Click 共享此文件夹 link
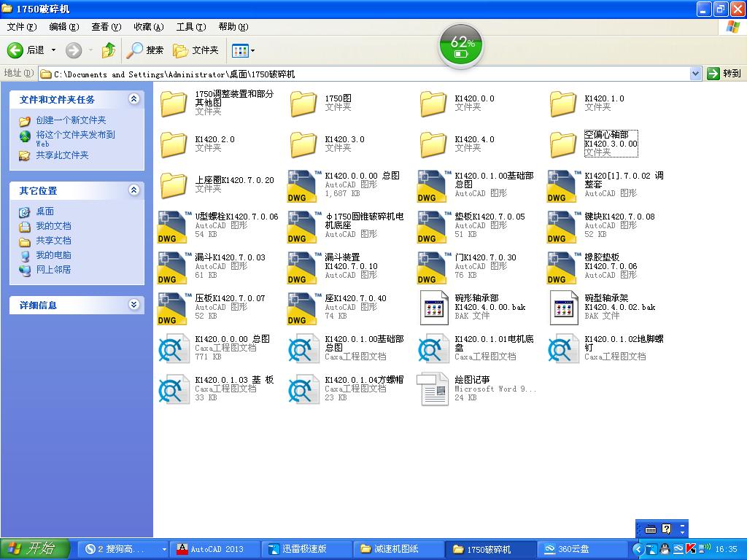Image resolution: width=747 pixels, height=560 pixels. pyautogui.click(x=63, y=155)
